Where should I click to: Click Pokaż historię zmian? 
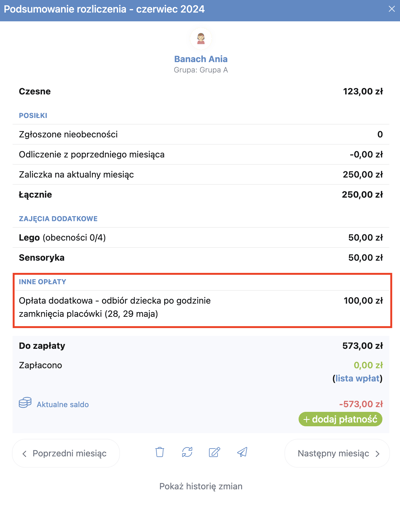click(x=201, y=486)
